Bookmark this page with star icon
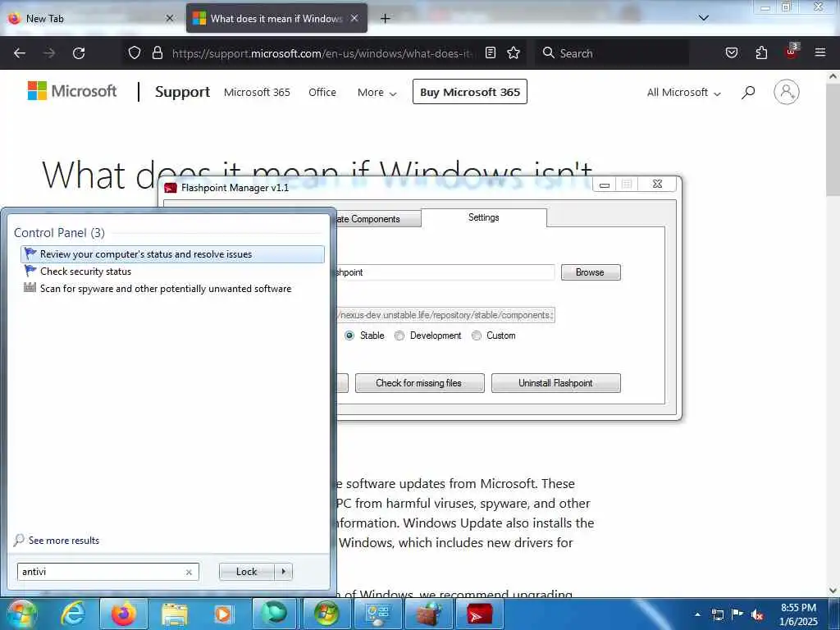The height and width of the screenshot is (630, 840). (514, 53)
